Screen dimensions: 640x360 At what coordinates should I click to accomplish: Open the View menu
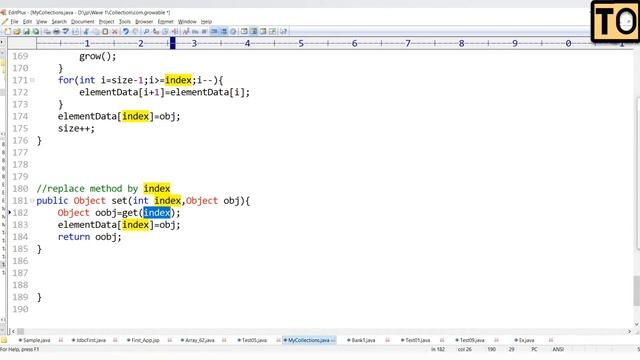pos(42,22)
